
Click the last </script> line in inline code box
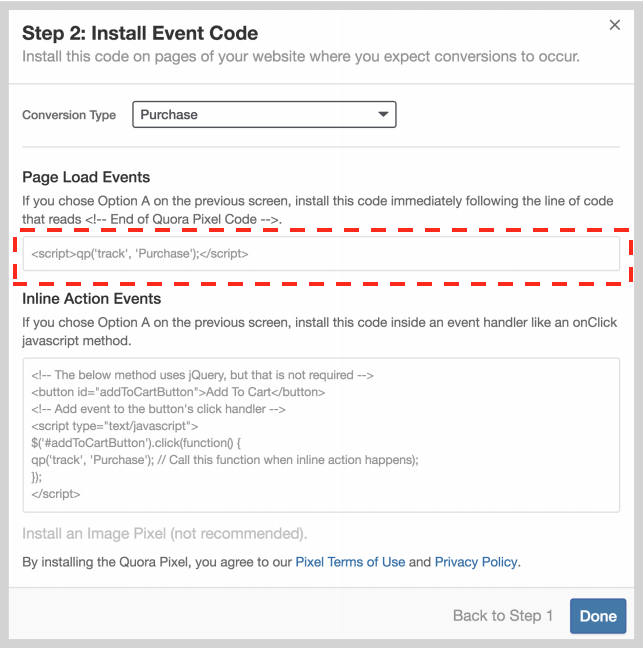click(55, 494)
